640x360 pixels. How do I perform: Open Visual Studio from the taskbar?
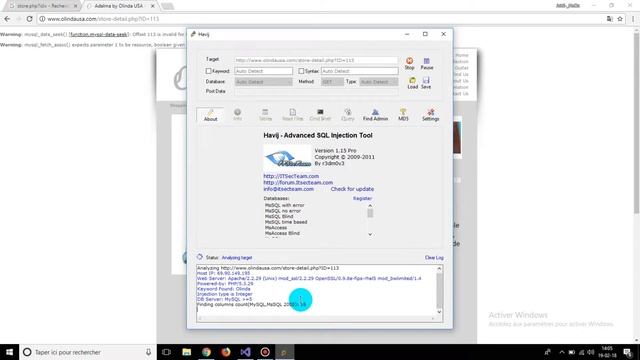(x=245, y=352)
